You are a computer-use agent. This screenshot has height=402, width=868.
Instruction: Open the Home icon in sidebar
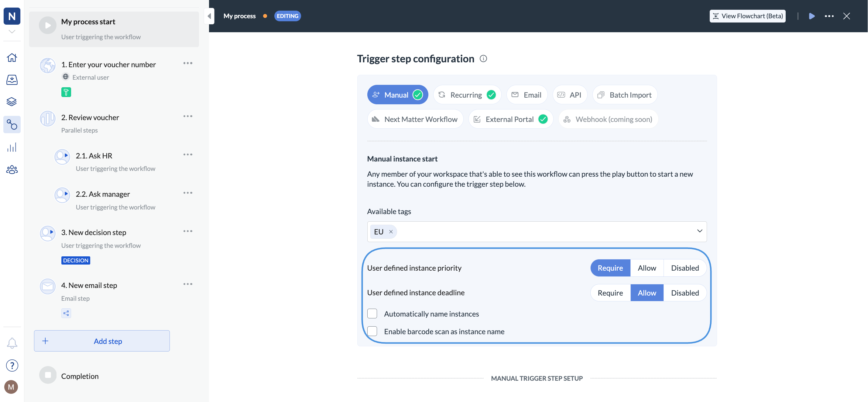click(12, 57)
